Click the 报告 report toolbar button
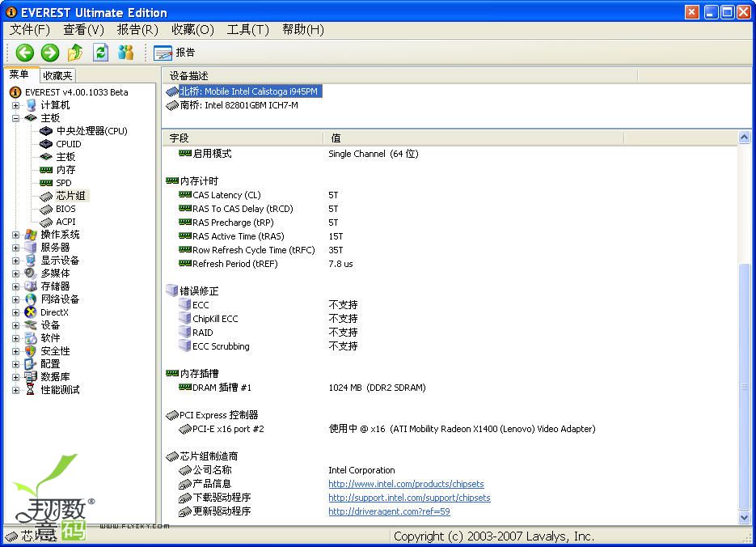Screen dimensions: 756x547 pyautogui.click(x=175, y=53)
